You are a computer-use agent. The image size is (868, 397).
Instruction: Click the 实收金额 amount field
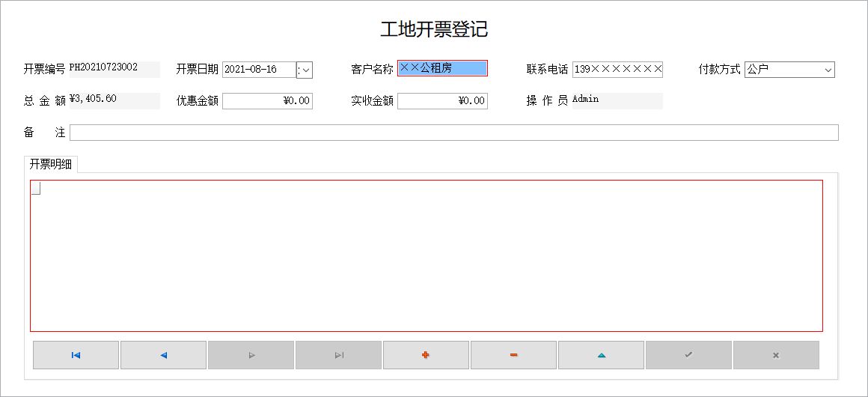[442, 101]
